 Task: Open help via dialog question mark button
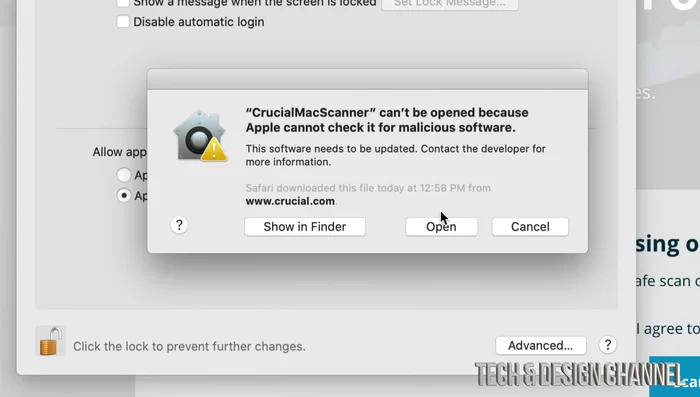179,225
